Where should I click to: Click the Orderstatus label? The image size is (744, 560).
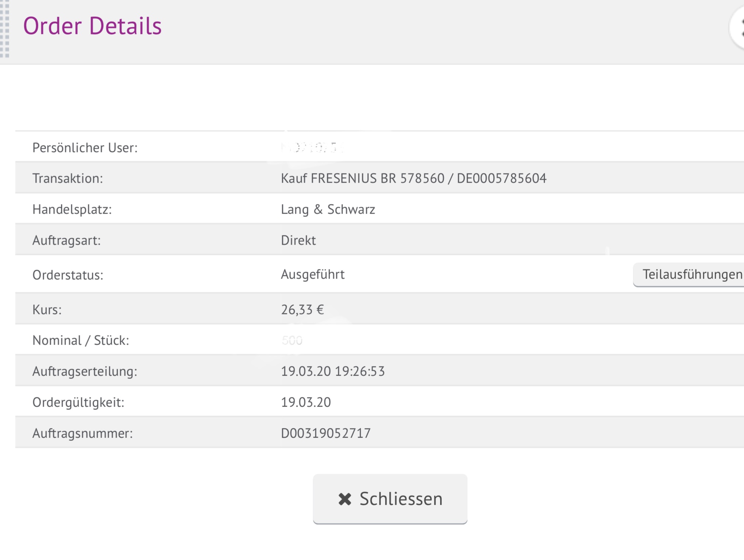[68, 275]
